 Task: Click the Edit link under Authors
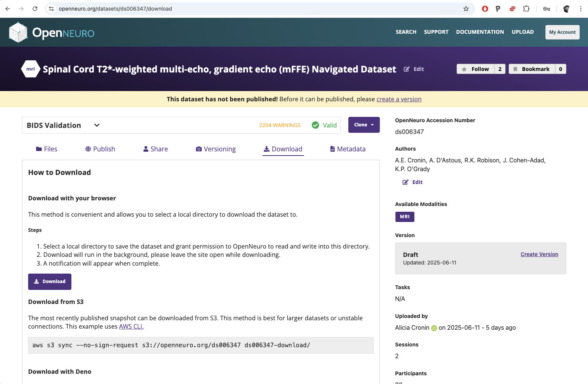pyautogui.click(x=413, y=182)
